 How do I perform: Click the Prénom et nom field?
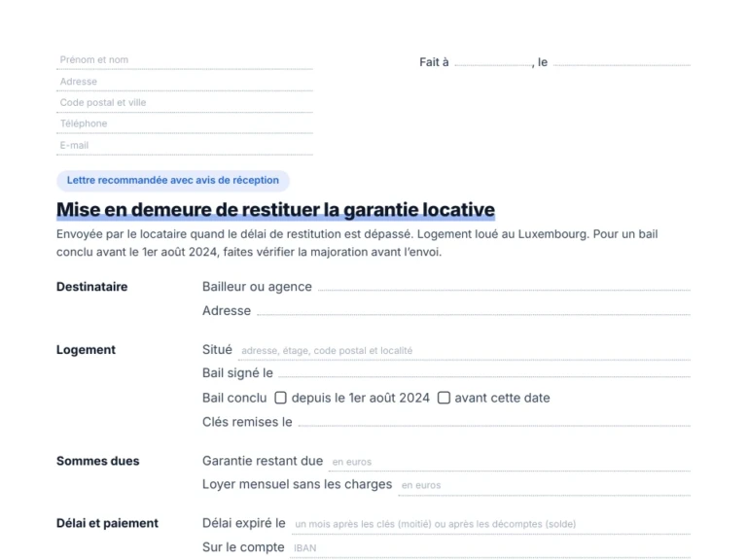pyautogui.click(x=185, y=60)
